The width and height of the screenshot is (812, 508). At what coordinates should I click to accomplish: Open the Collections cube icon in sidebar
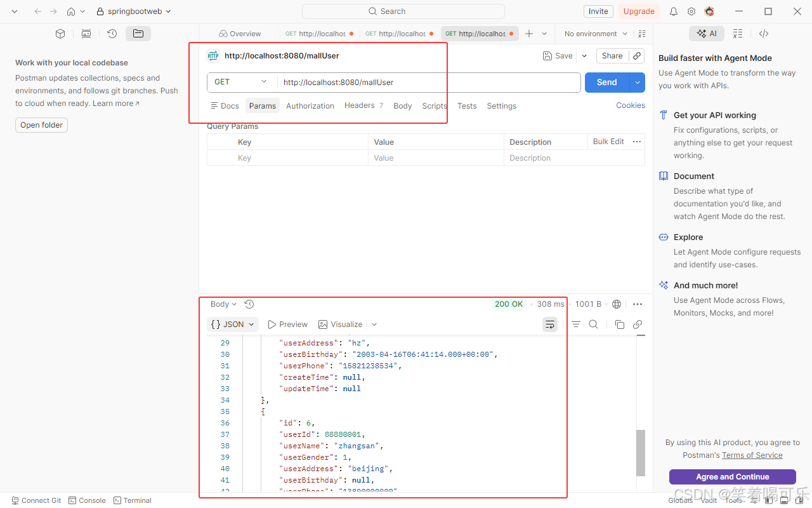[x=60, y=34]
